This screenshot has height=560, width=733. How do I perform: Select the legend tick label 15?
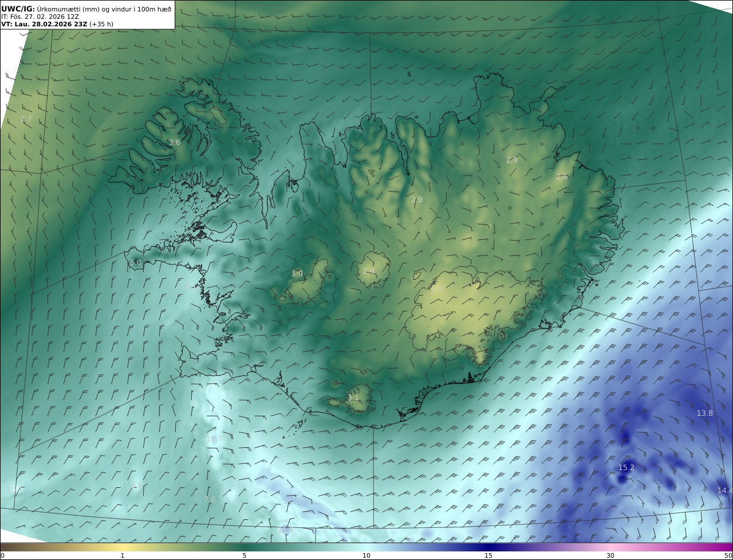pos(488,555)
